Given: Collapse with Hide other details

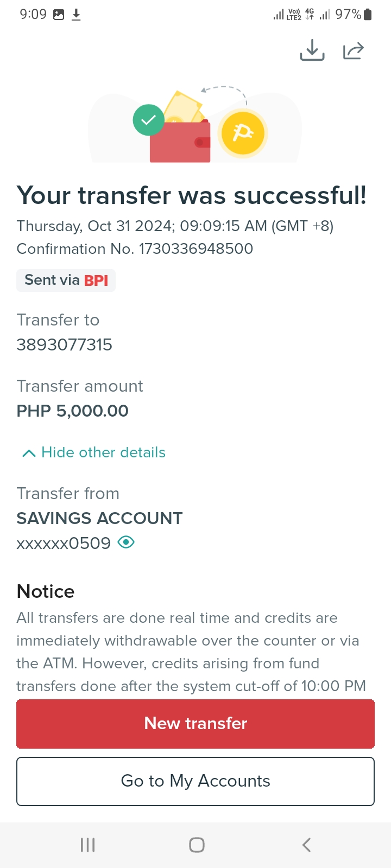Looking at the screenshot, I should pos(103,452).
